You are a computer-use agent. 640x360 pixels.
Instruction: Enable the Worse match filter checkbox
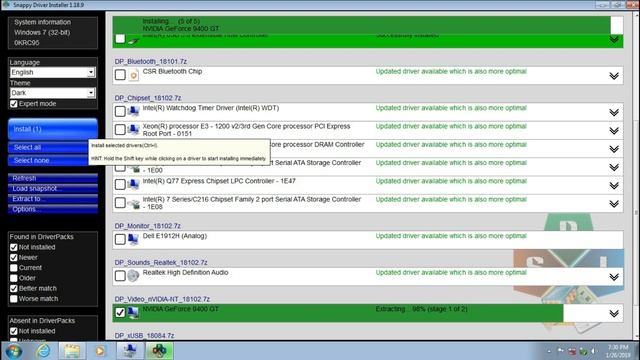[14, 299]
